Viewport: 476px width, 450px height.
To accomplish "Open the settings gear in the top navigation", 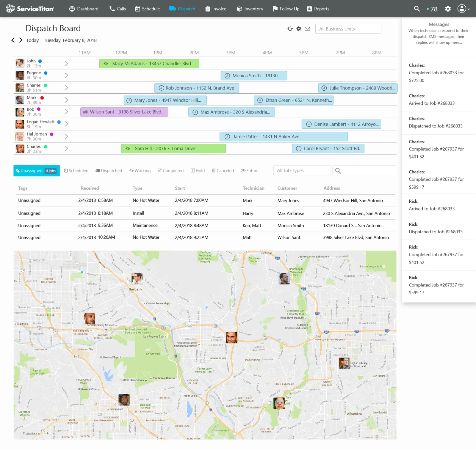I will [x=448, y=9].
